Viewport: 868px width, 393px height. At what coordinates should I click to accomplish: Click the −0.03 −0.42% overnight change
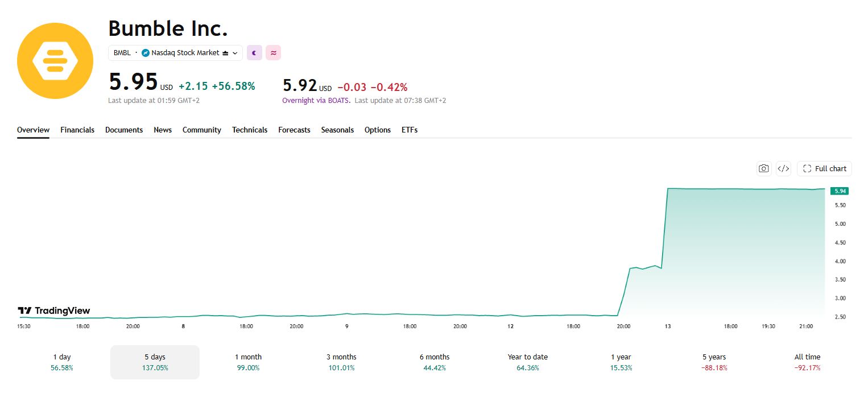tap(373, 87)
